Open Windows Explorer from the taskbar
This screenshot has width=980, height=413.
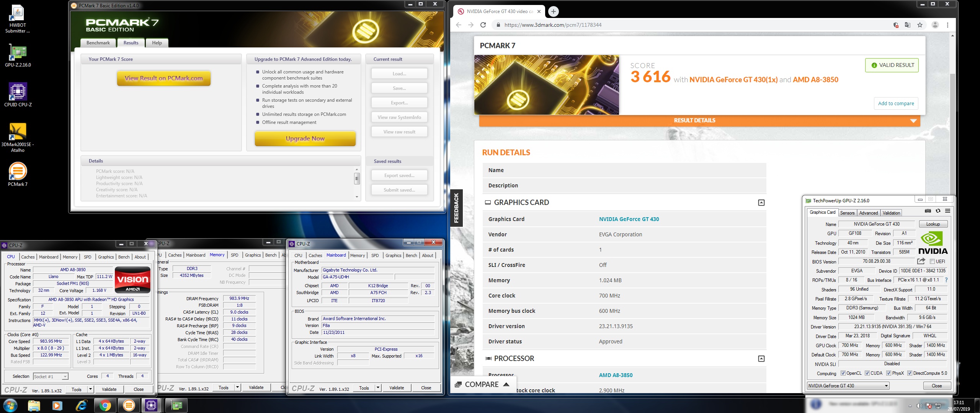[x=34, y=405]
